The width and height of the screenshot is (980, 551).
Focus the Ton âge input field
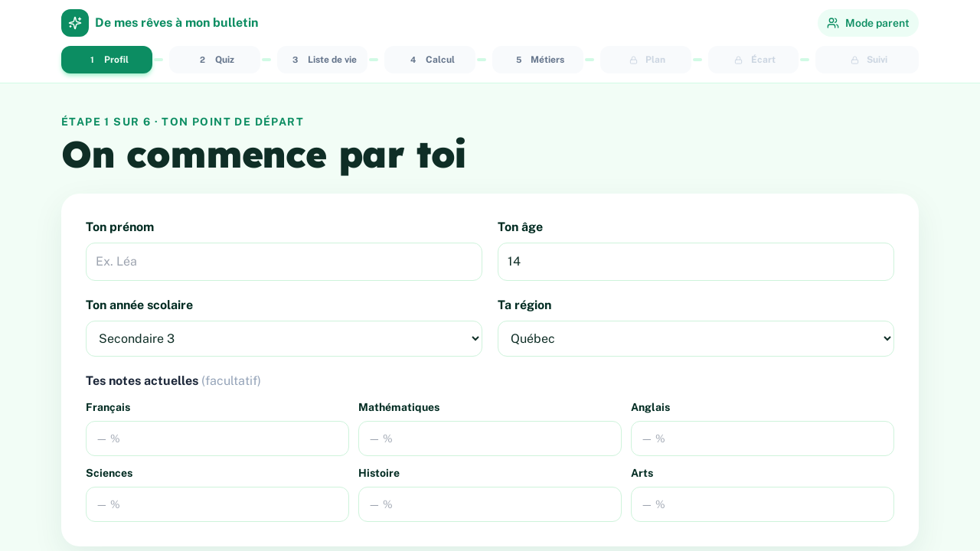[x=696, y=262]
